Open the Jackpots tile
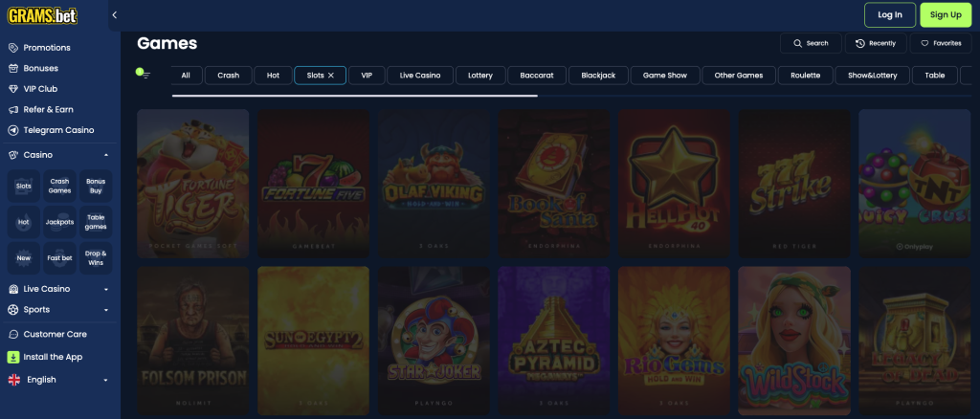Screen dimensions: 980x419 (60, 222)
